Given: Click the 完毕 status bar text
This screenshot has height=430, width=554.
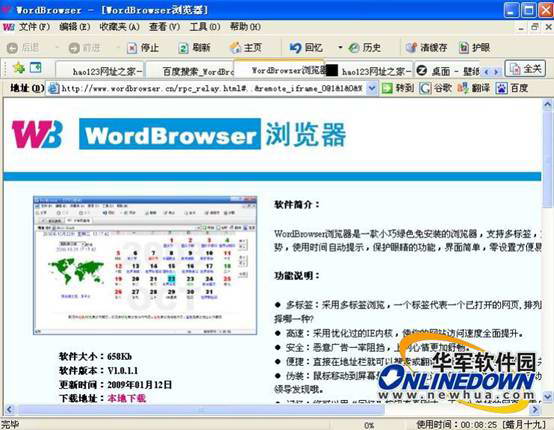Looking at the screenshot, I should (10, 424).
